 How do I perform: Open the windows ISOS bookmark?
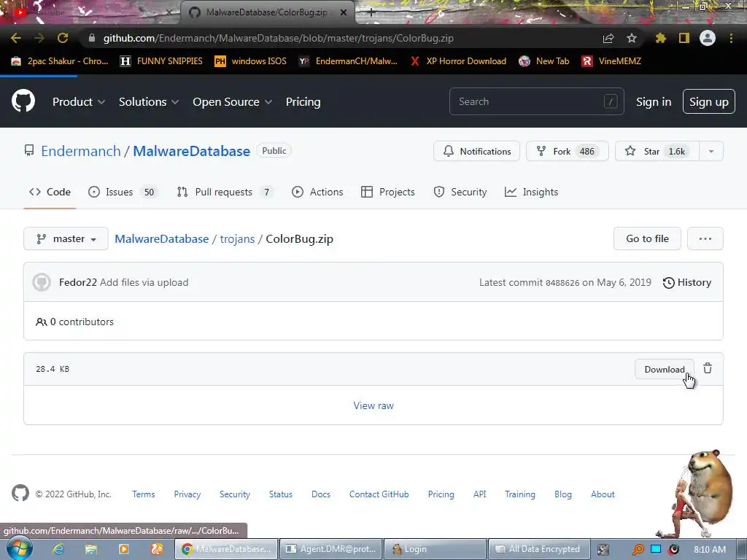[x=251, y=61]
